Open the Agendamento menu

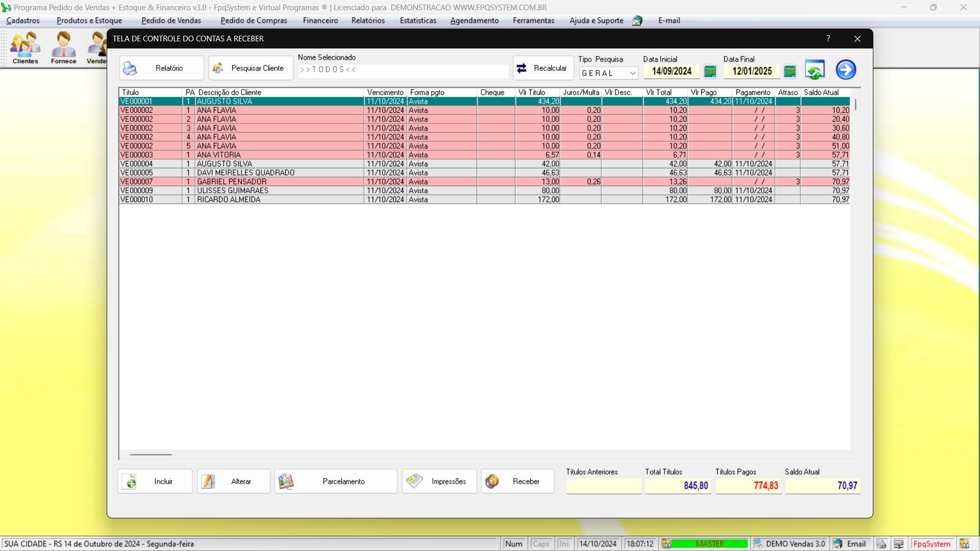[x=474, y=21]
